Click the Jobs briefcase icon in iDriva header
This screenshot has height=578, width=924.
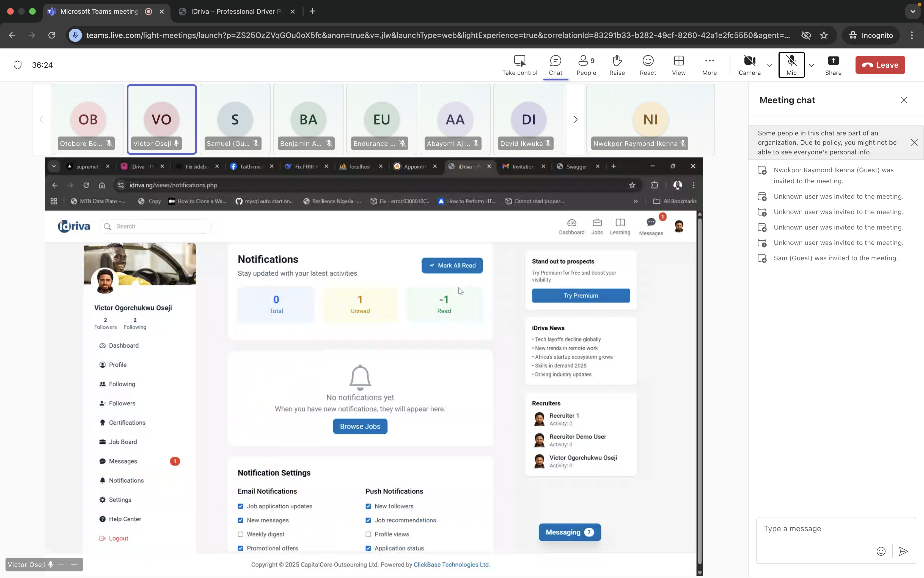point(597,222)
